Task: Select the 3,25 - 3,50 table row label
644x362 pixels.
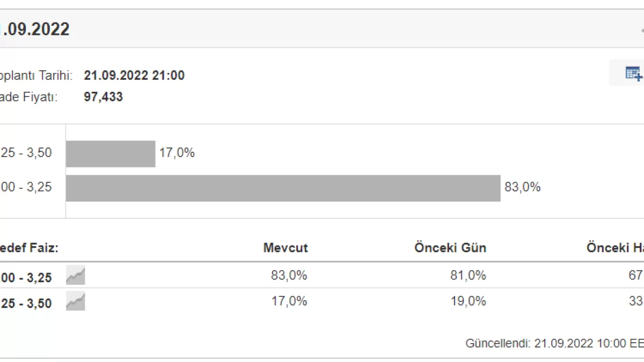Action: click(26, 303)
